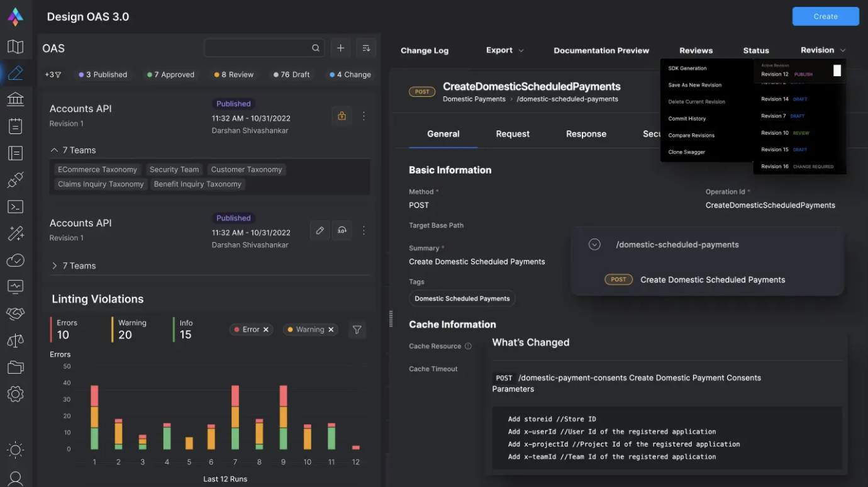Toggle the sun light-mode icon

tap(16, 450)
